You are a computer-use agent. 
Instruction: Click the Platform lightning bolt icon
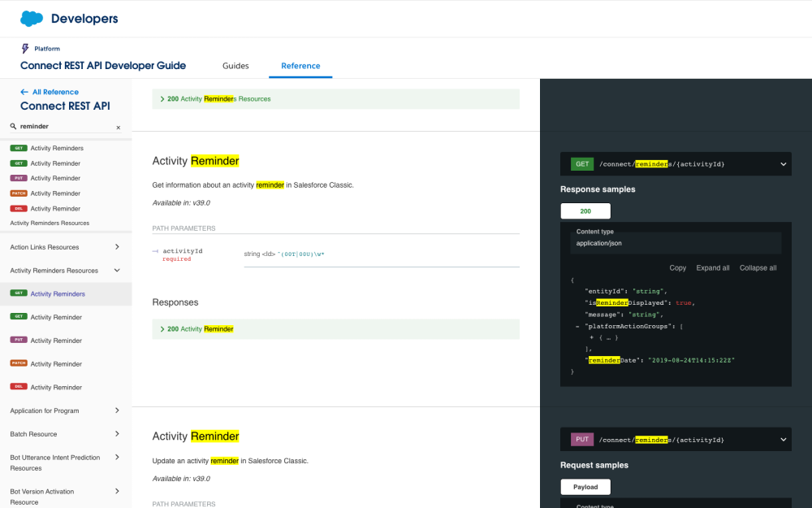tap(25, 49)
